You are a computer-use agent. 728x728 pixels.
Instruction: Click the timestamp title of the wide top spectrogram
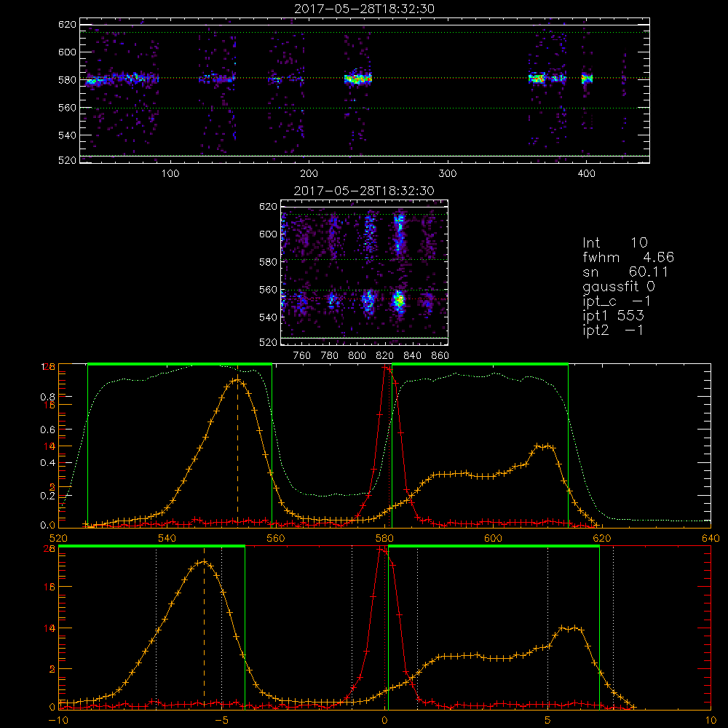[x=365, y=9]
